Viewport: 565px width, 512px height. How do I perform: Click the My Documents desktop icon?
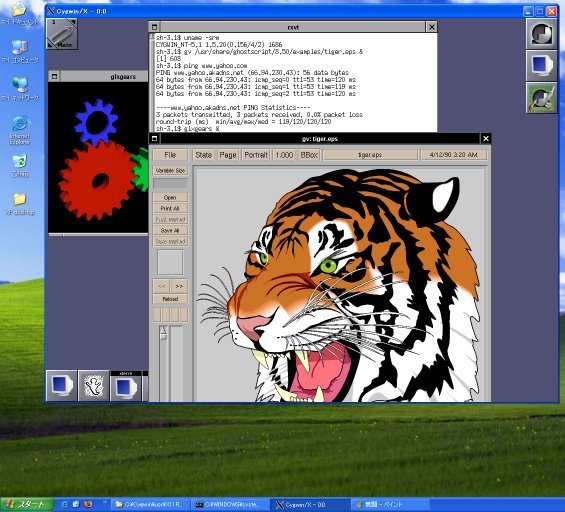(x=19, y=14)
